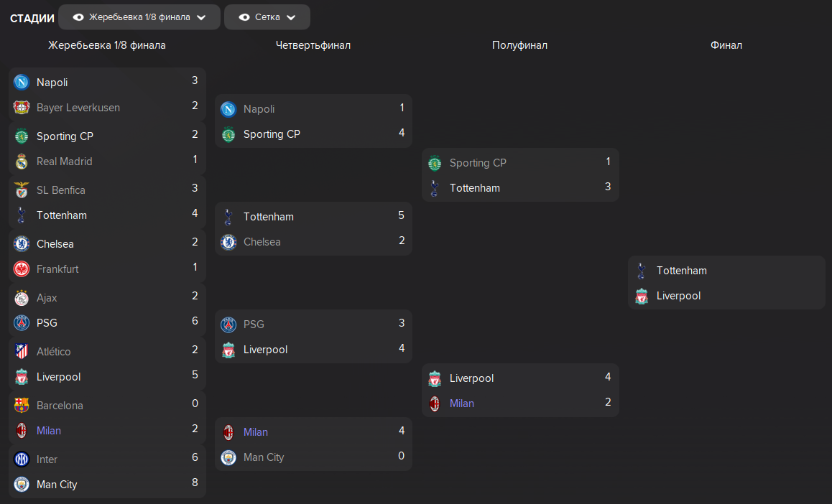Click the Man City crest in the quarter-final
Image resolution: width=832 pixels, height=504 pixels.
228,457
